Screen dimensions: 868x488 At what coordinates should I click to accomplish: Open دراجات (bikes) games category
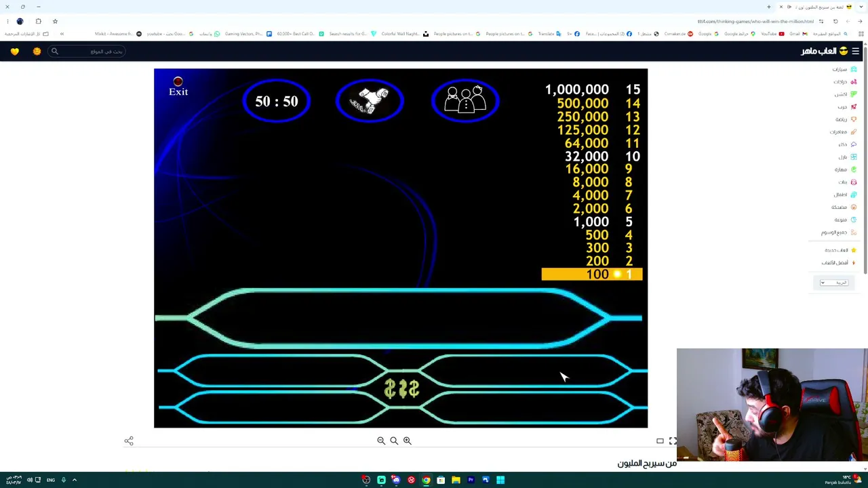(844, 81)
